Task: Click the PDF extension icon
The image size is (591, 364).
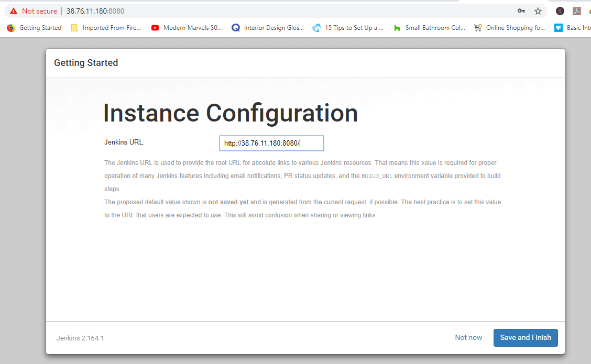Action: [x=577, y=11]
